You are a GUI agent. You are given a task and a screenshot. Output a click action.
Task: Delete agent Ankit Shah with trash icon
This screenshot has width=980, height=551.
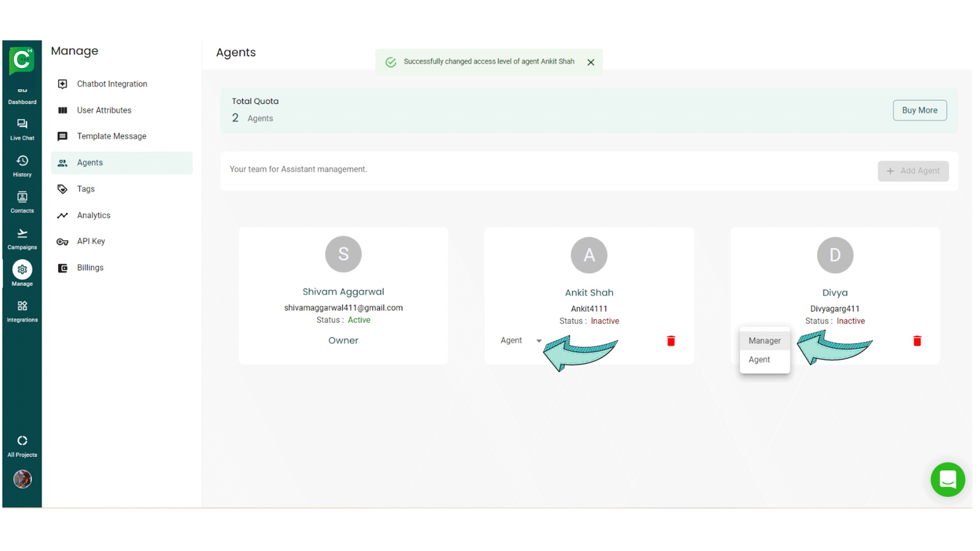pos(671,341)
